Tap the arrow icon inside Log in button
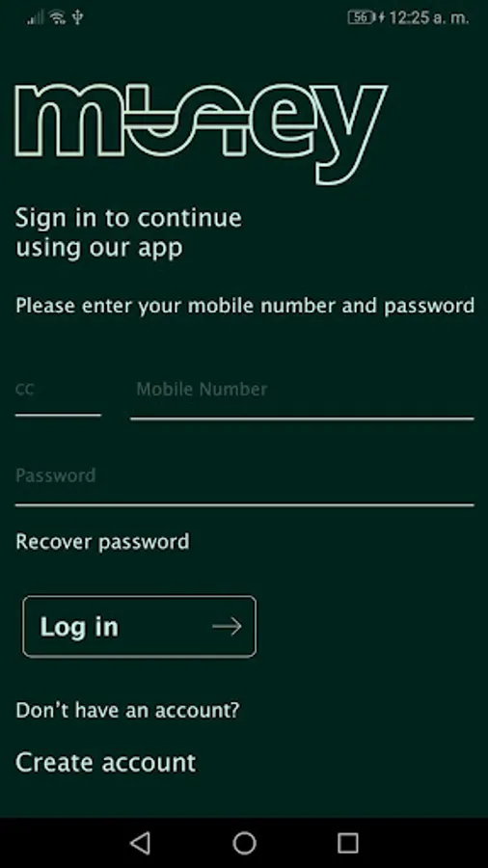 [x=227, y=627]
